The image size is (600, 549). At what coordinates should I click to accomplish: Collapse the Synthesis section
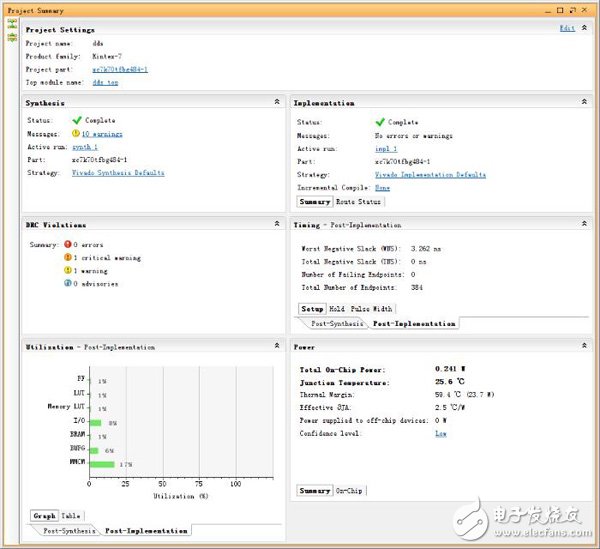[x=276, y=102]
